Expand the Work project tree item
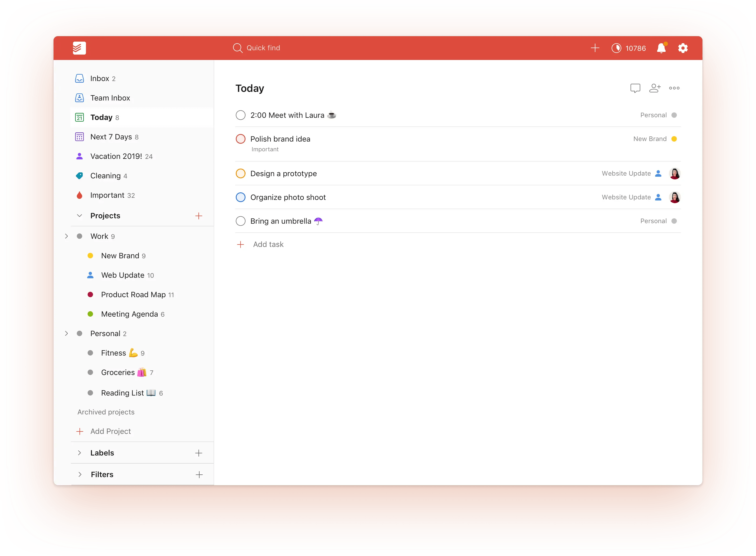 click(x=66, y=236)
